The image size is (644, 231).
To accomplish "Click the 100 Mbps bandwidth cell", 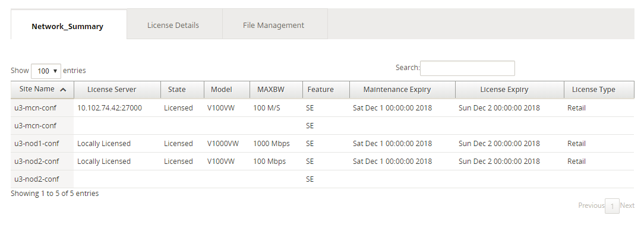I will [270, 162].
